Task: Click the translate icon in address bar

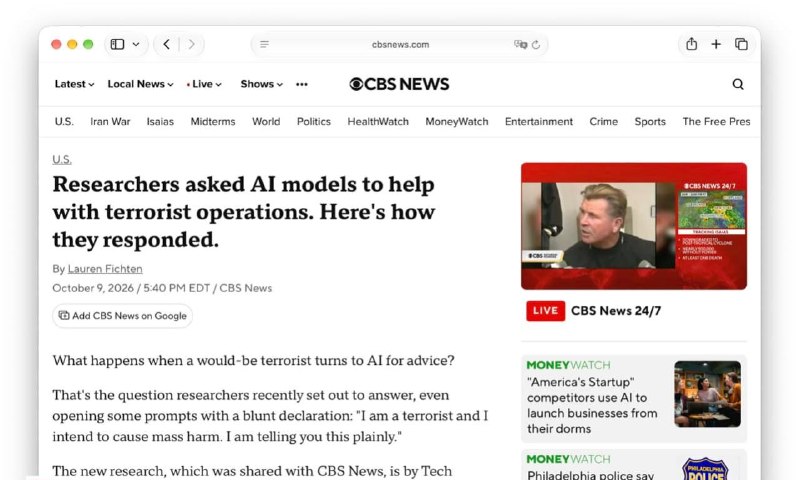Action: [x=520, y=44]
